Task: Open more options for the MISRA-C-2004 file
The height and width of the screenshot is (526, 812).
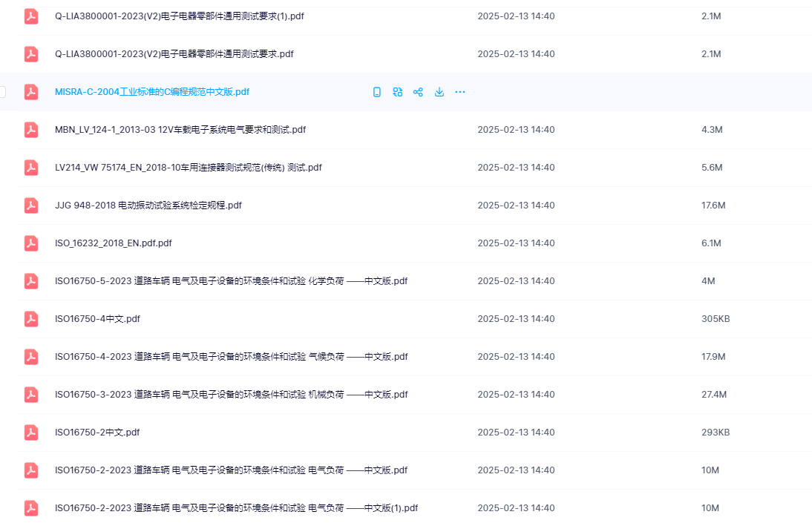Action: click(x=460, y=92)
